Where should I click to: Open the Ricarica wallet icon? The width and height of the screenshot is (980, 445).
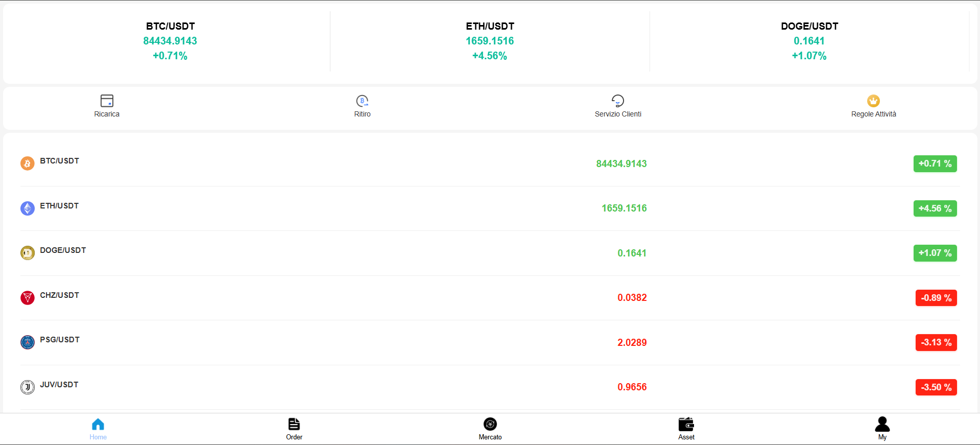[107, 101]
